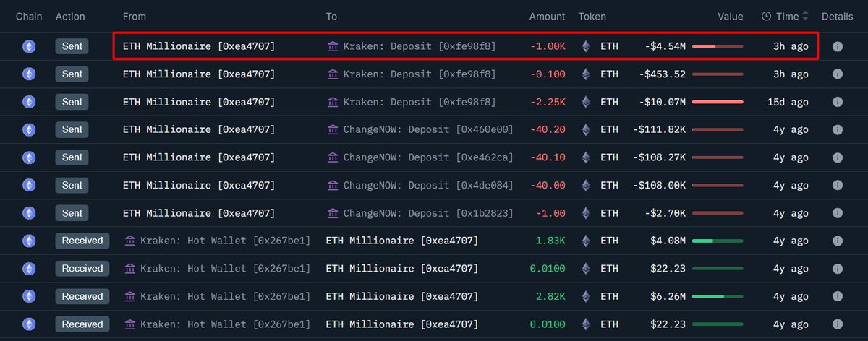Select the -2.25K amount cell
This screenshot has height=341, width=868.
548,102
